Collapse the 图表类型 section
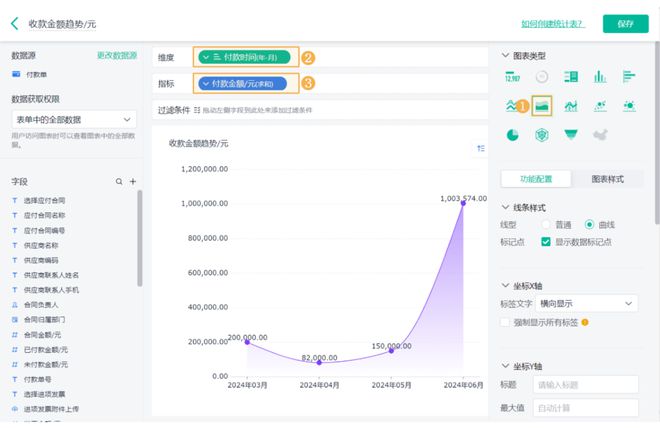The height and width of the screenshot is (428, 660). [x=505, y=56]
